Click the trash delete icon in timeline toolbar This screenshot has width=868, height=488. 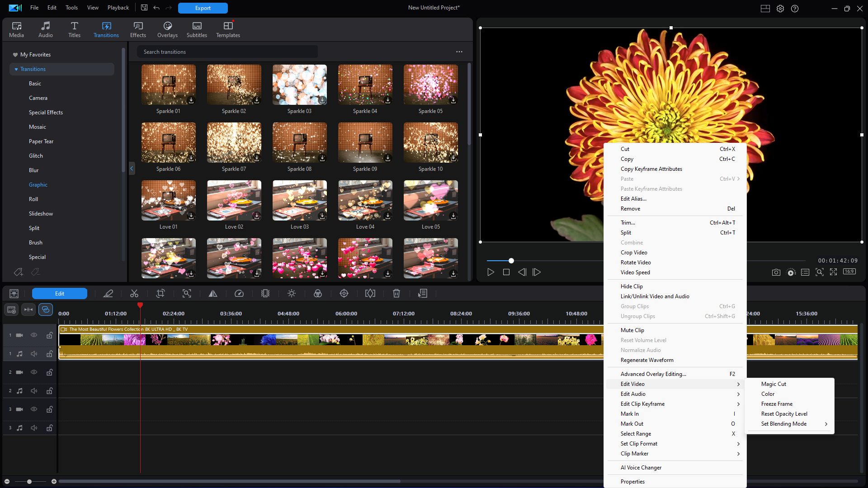(x=396, y=294)
